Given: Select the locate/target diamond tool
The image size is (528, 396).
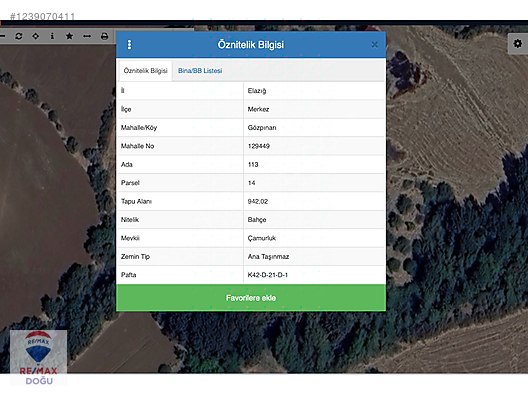Looking at the screenshot, I should (35, 36).
